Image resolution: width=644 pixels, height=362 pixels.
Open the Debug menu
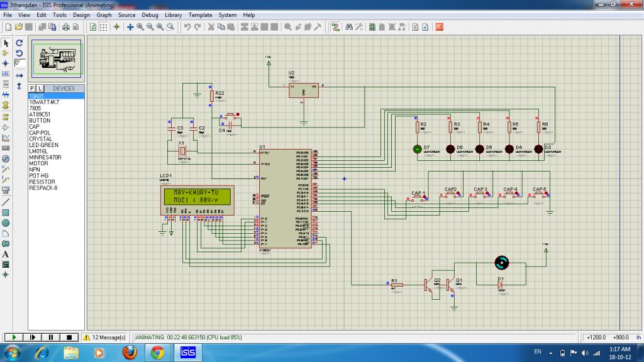pos(150,14)
